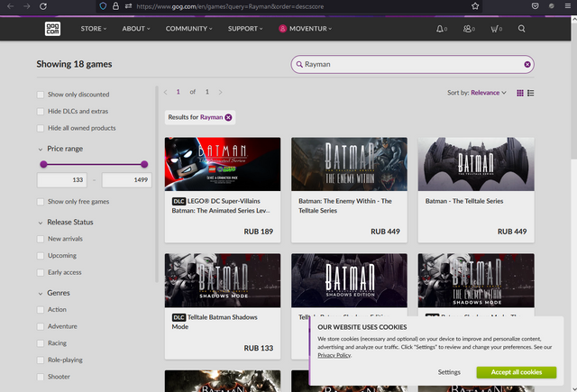Switch to grid view layout
Image resolution: width=577 pixels, height=392 pixels.
pyautogui.click(x=520, y=93)
